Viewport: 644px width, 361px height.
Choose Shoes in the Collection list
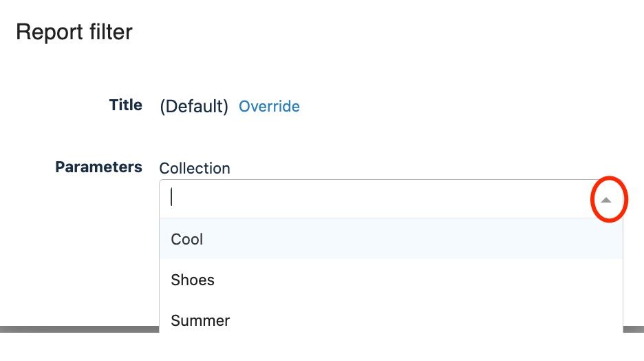193,280
